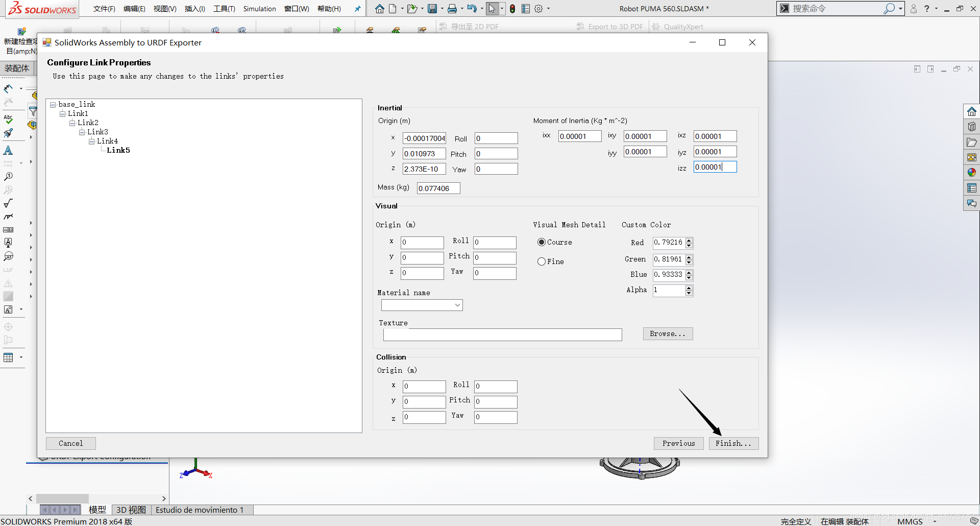
Task: Collapse the Link4 tree node
Action: click(91, 141)
